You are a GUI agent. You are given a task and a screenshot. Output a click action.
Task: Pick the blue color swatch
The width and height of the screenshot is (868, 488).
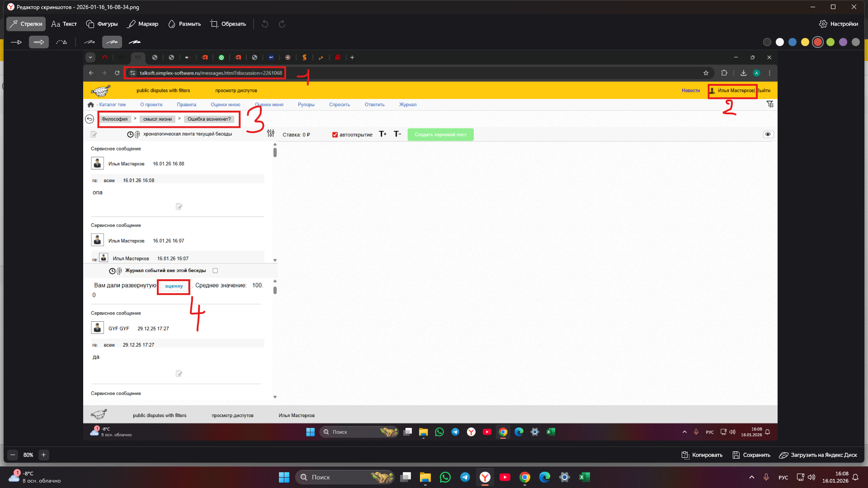coord(793,42)
